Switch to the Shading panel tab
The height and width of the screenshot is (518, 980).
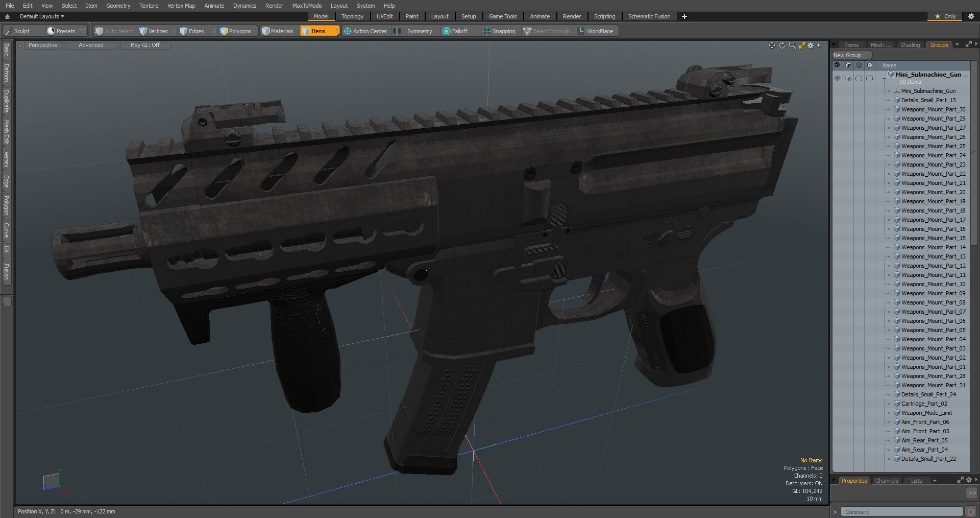click(x=910, y=45)
